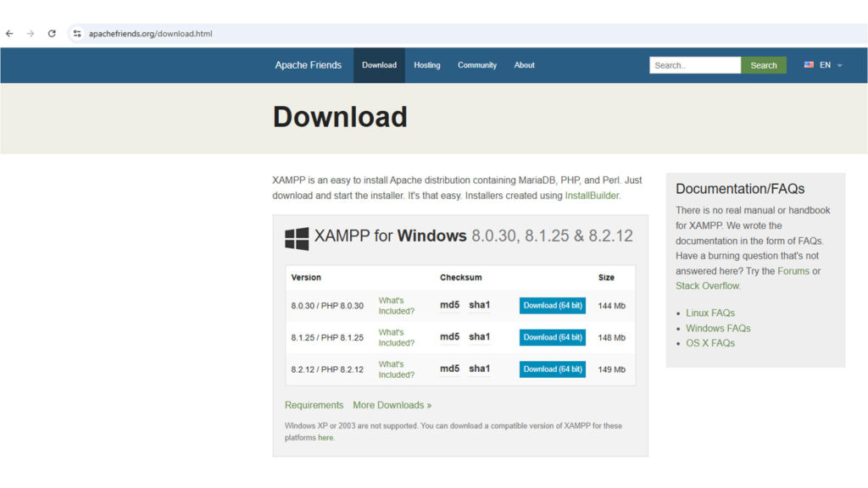Screen dimensions: 868x488
Task: Click the browser forward arrow
Action: [x=31, y=33]
